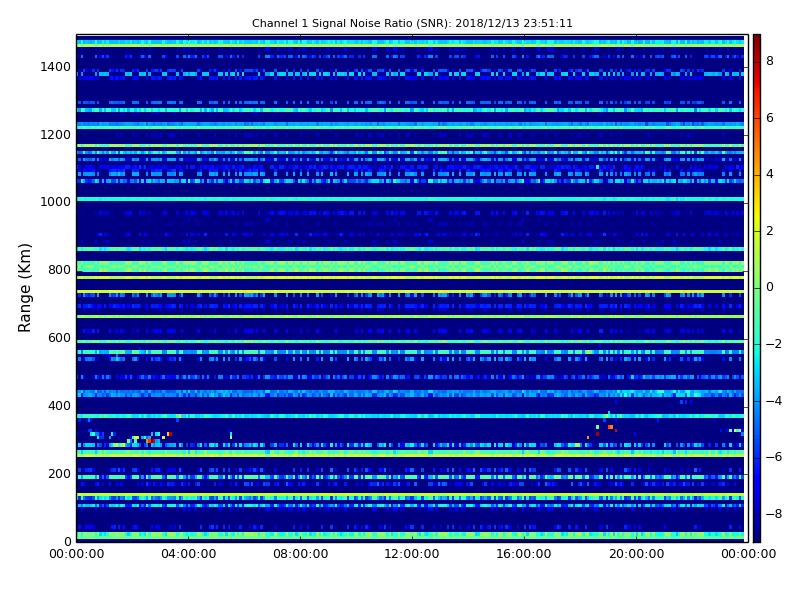Click the x-axis tick label 08:00:00

pyautogui.click(x=301, y=554)
